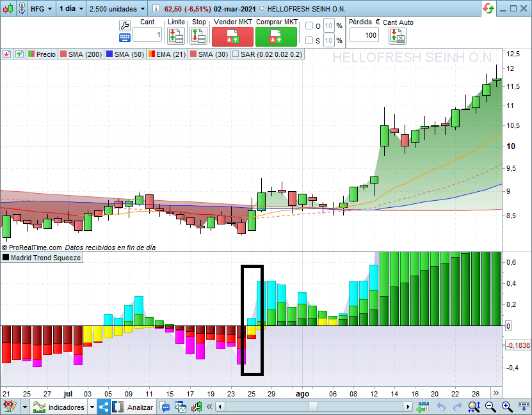
Task: Click the red down-arrow price panel icon
Action: [7, 54]
